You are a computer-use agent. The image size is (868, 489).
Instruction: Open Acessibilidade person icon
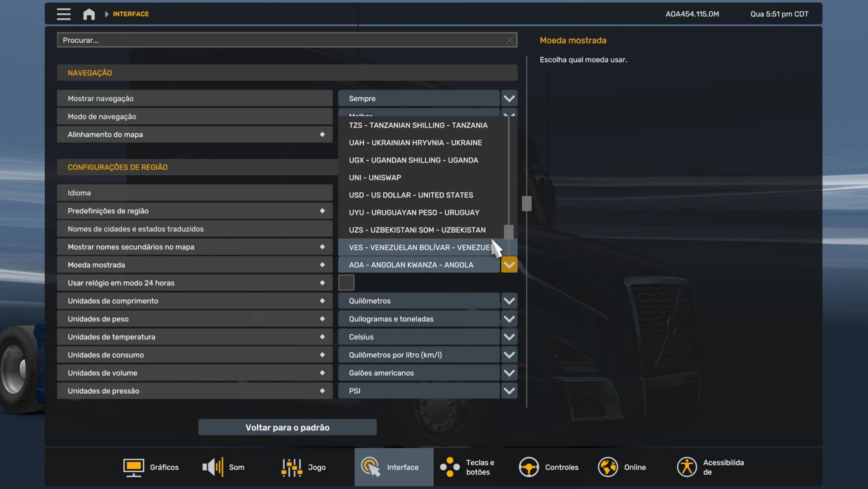pyautogui.click(x=687, y=467)
